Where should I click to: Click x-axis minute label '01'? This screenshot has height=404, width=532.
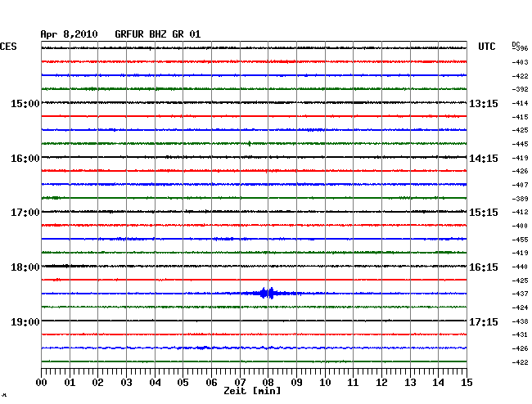click(70, 383)
